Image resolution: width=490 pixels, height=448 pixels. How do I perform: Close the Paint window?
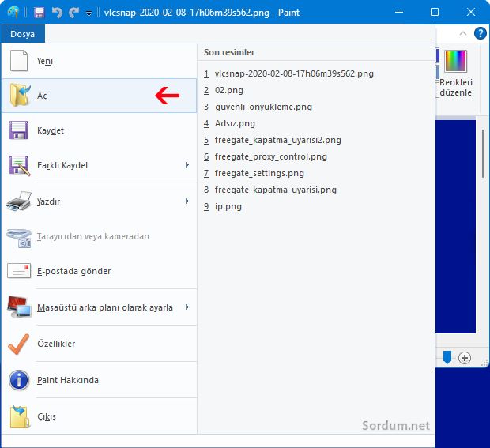470,12
